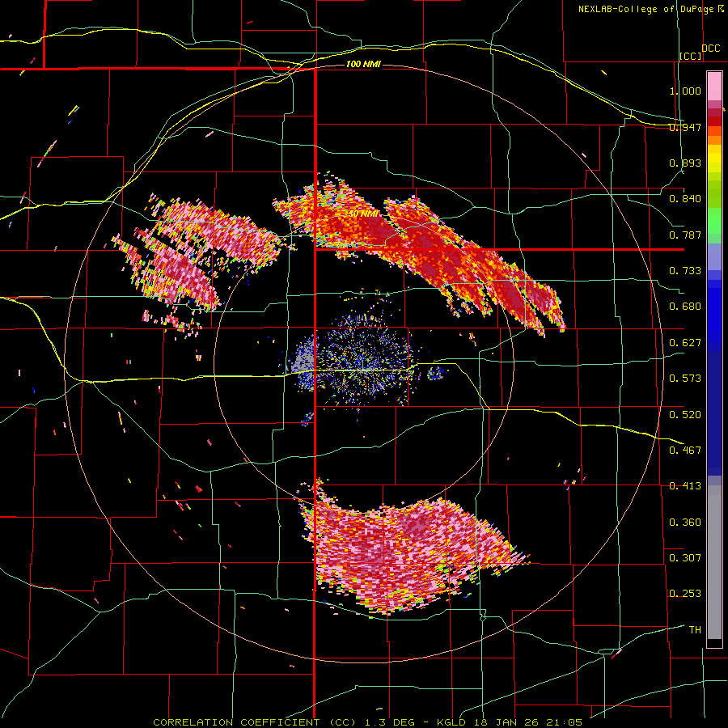The image size is (728, 728).
Task: Click the 0.947 scale value
Action: point(685,127)
